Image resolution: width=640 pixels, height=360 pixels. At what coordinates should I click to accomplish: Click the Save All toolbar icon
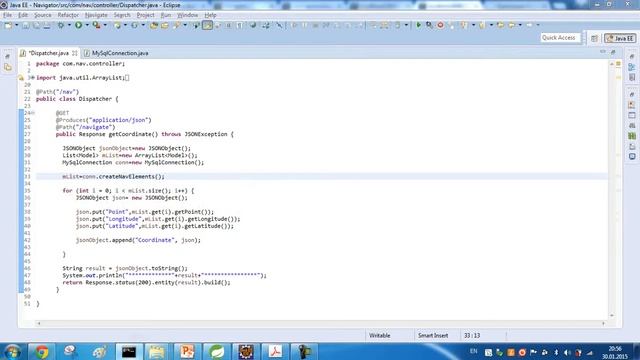36,25
